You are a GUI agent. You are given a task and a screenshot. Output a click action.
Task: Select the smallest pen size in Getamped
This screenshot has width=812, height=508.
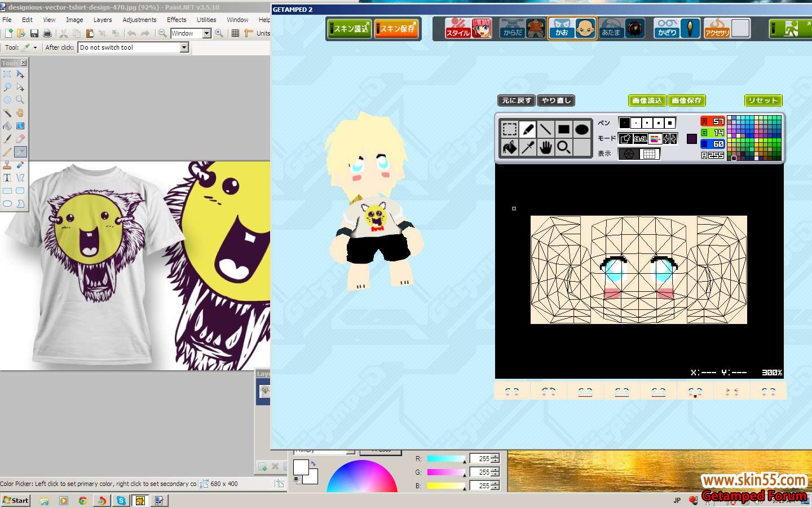(625, 122)
